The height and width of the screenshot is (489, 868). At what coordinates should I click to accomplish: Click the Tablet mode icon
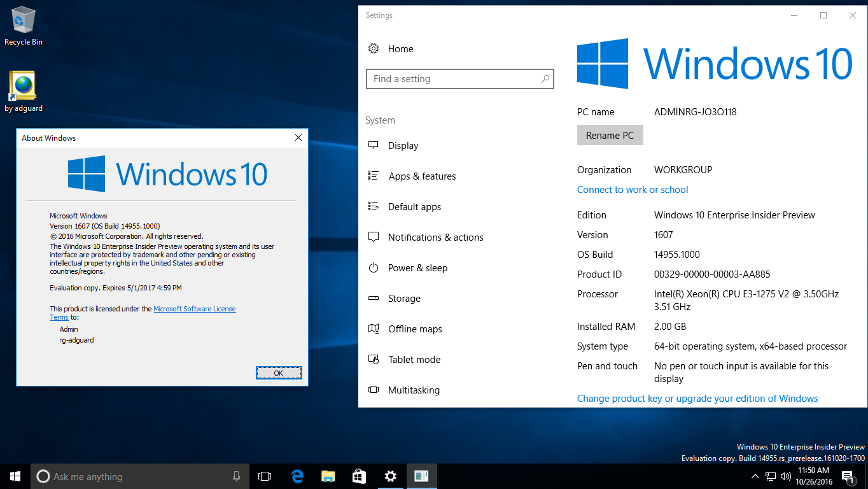(x=374, y=360)
